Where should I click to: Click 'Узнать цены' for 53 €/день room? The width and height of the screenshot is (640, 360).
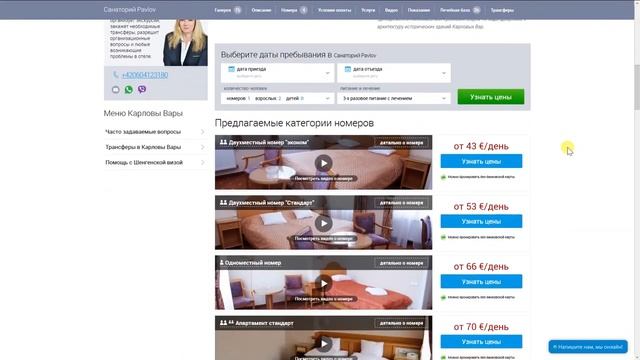pos(481,221)
